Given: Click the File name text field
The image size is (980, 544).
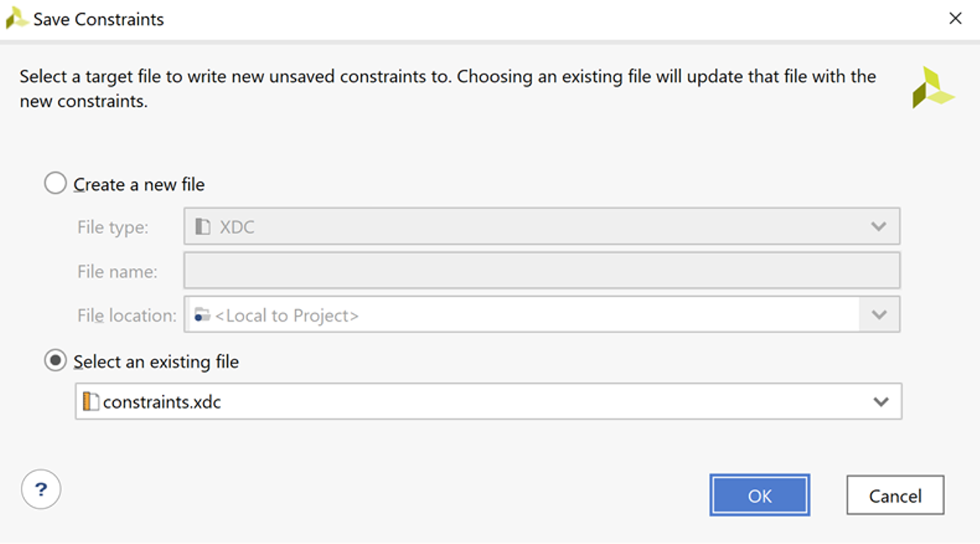Looking at the screenshot, I should [x=541, y=271].
